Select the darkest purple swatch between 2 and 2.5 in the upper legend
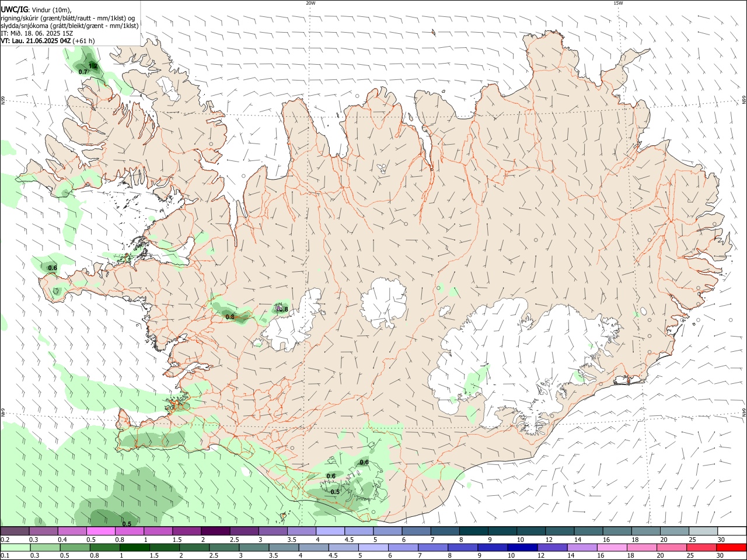This screenshot has height=560, width=747. coord(215,531)
